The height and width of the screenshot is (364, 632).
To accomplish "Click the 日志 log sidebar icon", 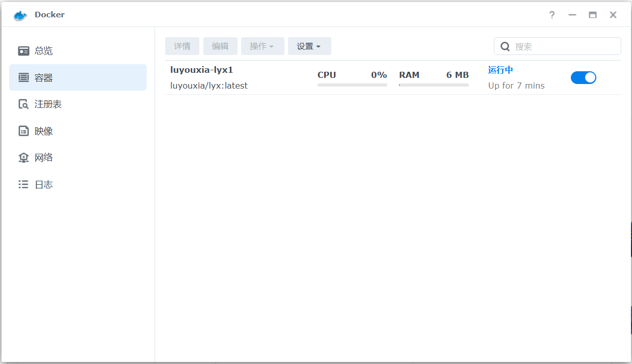I will click(x=23, y=184).
